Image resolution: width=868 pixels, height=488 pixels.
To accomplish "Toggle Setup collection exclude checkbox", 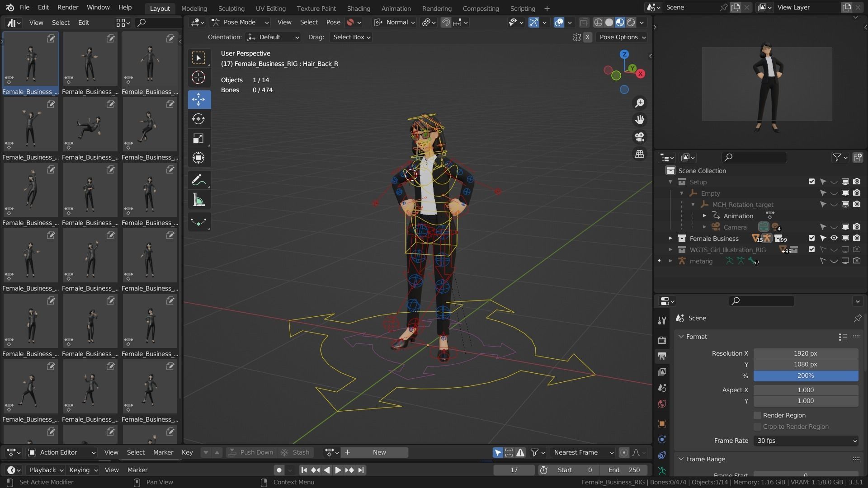I will coord(811,182).
